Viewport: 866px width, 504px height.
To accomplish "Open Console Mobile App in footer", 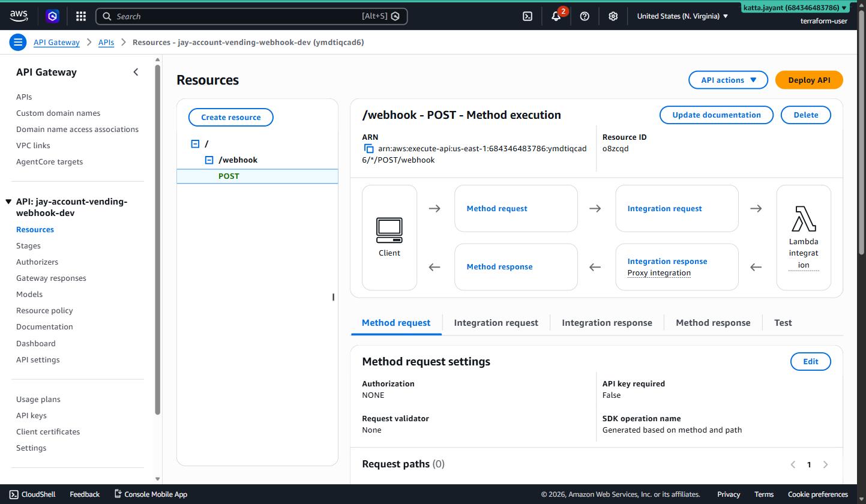I will pos(151,494).
